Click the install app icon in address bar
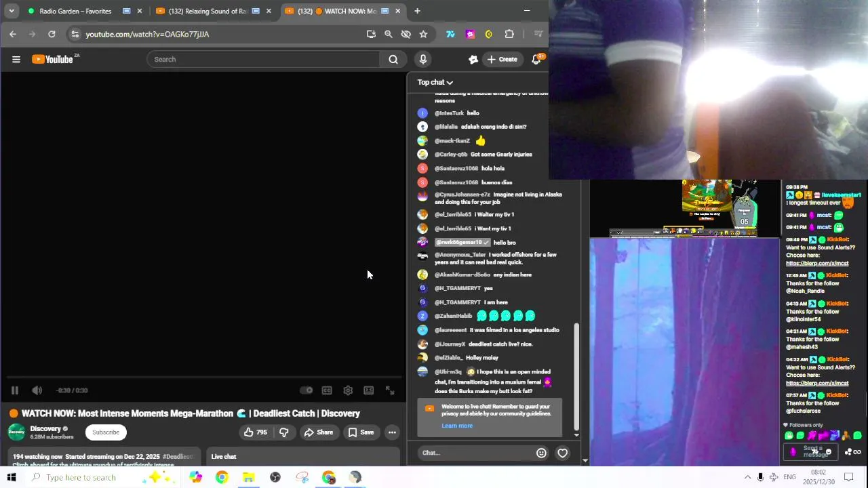The image size is (868, 488). (371, 34)
